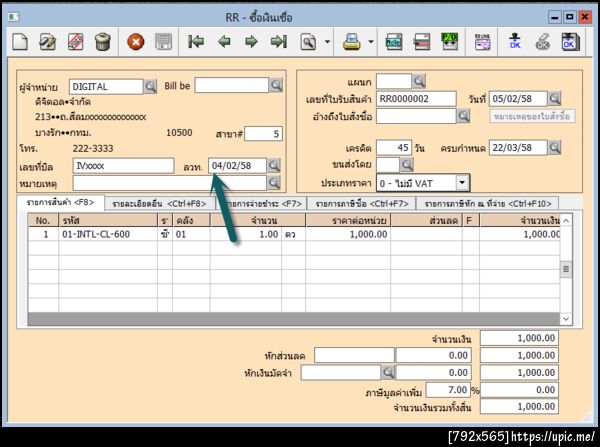Image resolution: width=600 pixels, height=447 pixels.
Task: Click the magnifier beside หมายเหตุ field
Action: (x=274, y=183)
